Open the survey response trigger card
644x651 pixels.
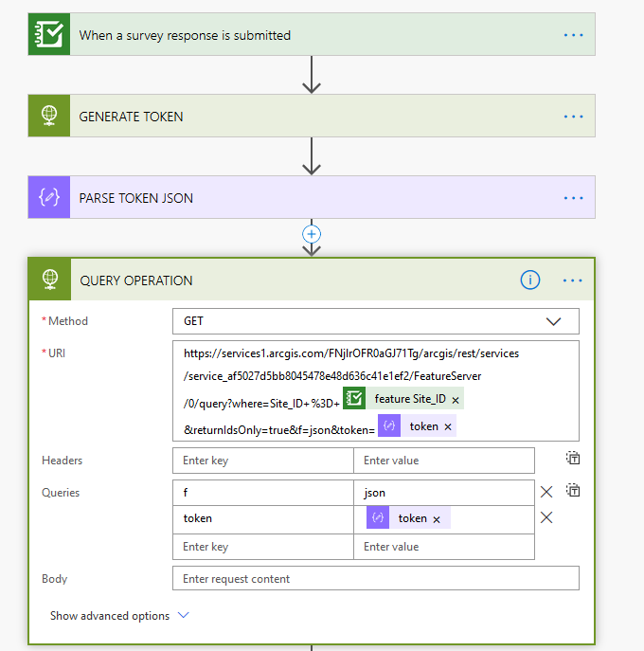[312, 34]
